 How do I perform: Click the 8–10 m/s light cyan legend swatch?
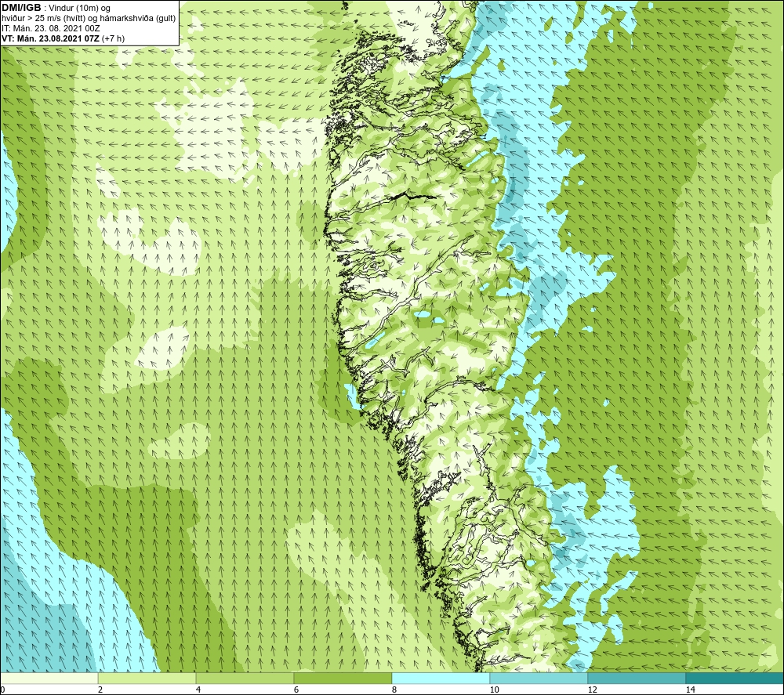click(x=441, y=678)
